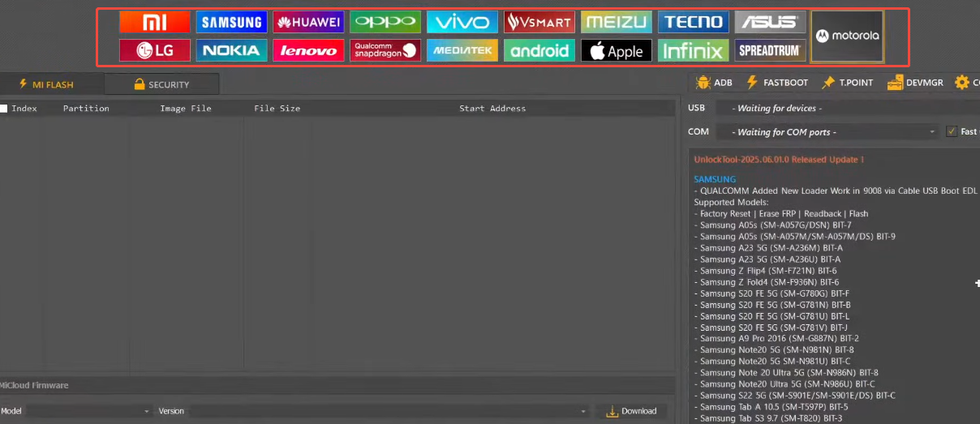Select the Vsmart brand logo
This screenshot has width=980, height=424.
point(539,22)
